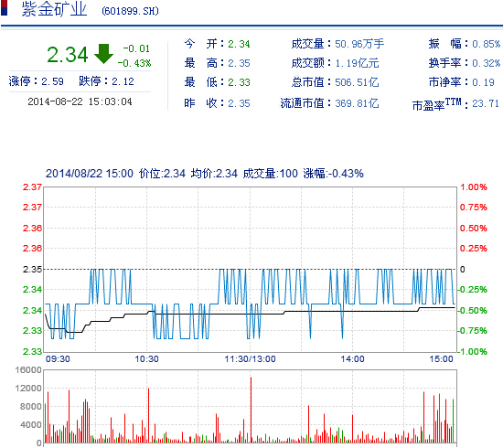Click the red-blue flag icon beside title
This screenshot has height=448, width=503.
click(4, 7)
